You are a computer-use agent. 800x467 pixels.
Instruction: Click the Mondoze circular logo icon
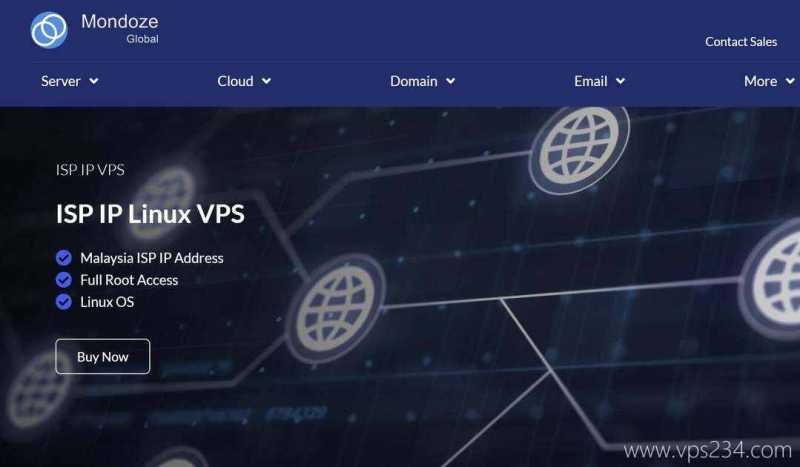[49, 30]
